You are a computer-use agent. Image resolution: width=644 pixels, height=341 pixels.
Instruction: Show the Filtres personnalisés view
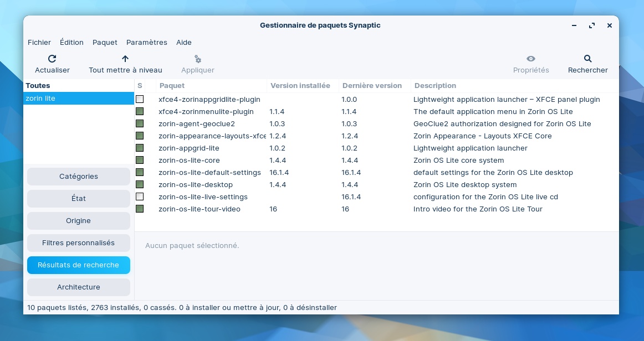[x=79, y=243]
